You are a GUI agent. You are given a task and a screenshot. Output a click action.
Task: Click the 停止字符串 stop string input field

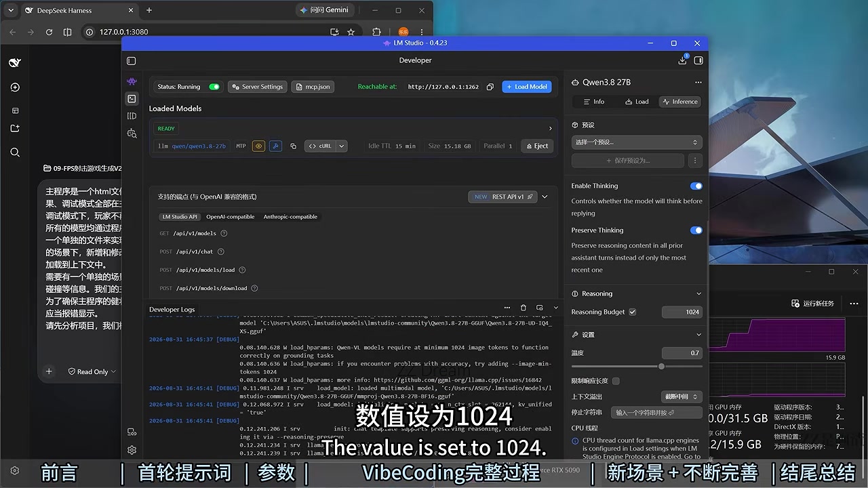pyautogui.click(x=656, y=412)
